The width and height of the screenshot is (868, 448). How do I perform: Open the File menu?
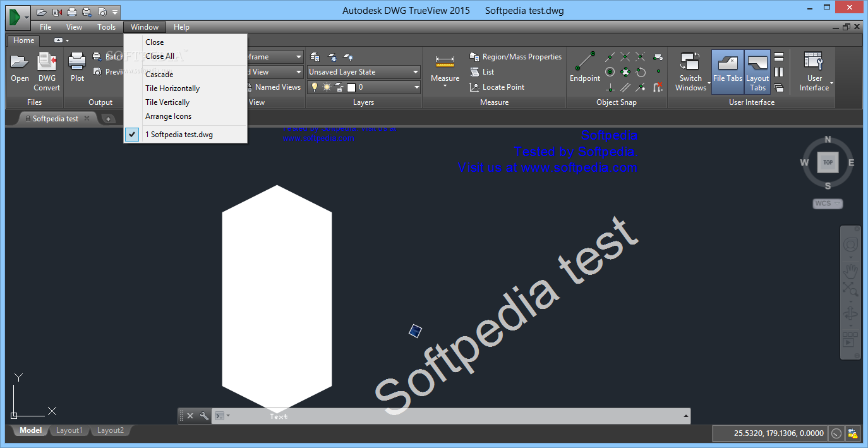coord(45,27)
